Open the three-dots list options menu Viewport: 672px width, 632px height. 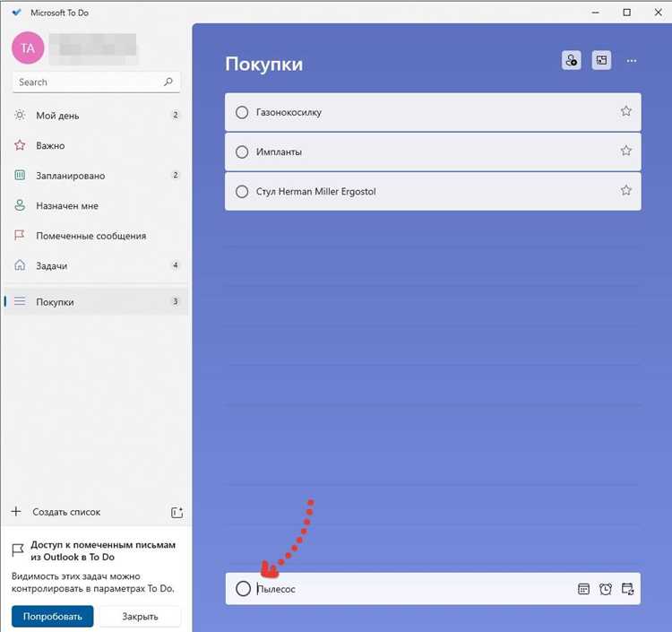632,61
